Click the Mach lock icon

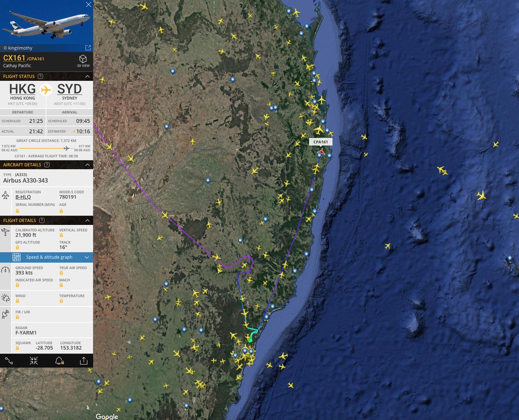[x=61, y=285]
